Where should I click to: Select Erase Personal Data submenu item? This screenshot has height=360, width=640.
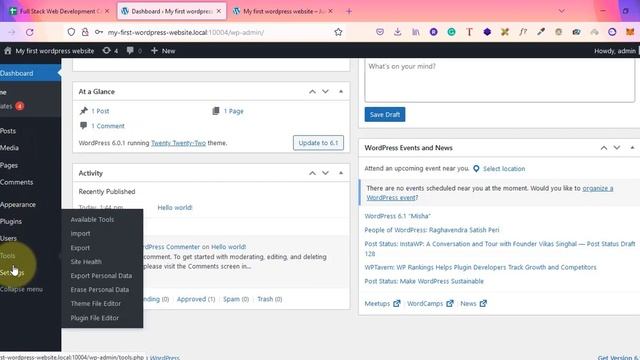[x=100, y=289]
